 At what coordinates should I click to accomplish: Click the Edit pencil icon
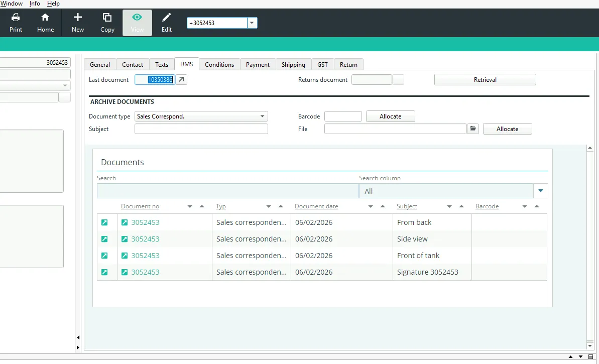167,23
